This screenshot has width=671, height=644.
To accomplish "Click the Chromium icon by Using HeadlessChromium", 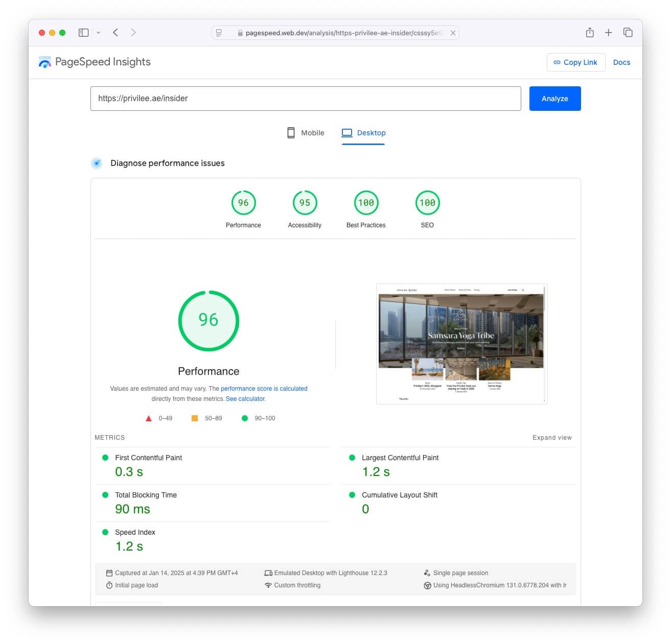I will point(427,585).
